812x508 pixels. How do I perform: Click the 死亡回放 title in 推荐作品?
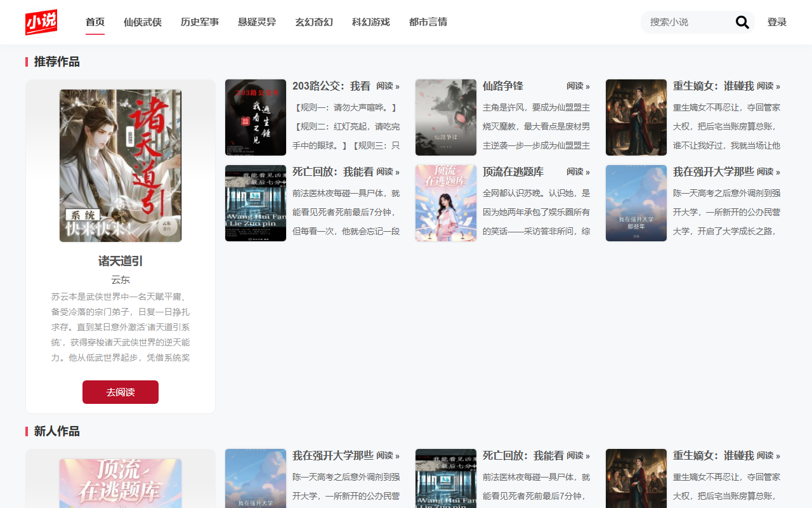coord(333,171)
